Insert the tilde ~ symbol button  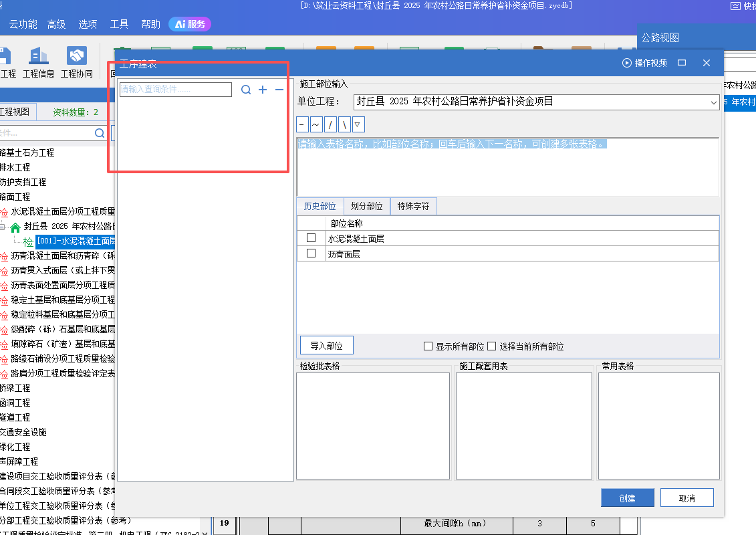coord(316,124)
